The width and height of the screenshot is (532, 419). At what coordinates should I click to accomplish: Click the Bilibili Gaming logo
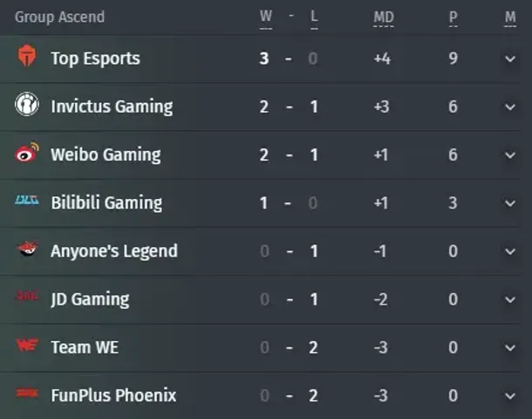click(27, 200)
